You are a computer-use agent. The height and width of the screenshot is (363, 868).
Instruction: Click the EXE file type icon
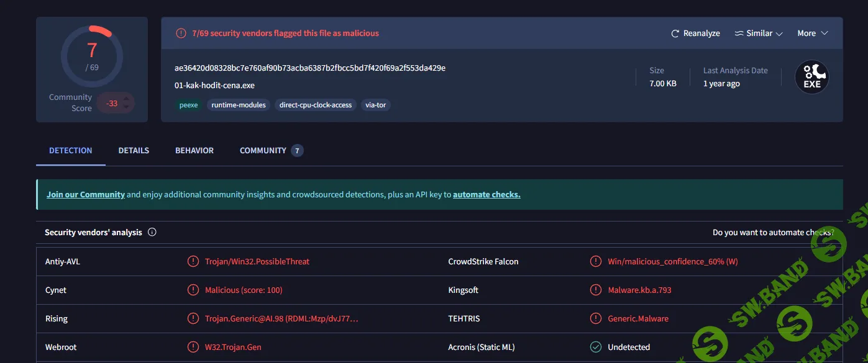(811, 78)
